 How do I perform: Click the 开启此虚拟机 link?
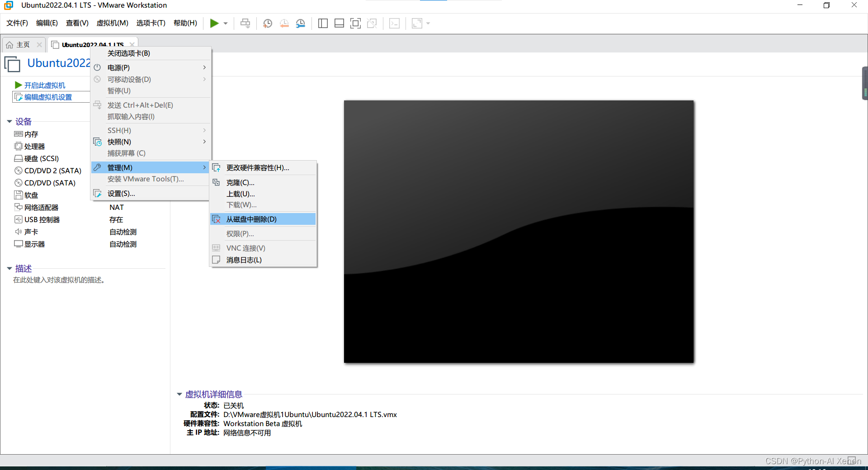click(44, 85)
